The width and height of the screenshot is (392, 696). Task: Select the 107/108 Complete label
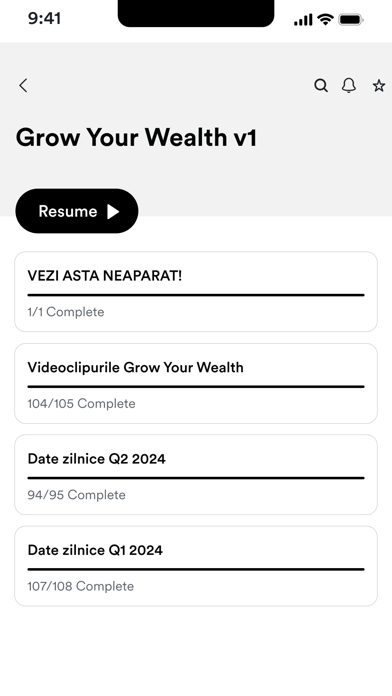coord(80,586)
